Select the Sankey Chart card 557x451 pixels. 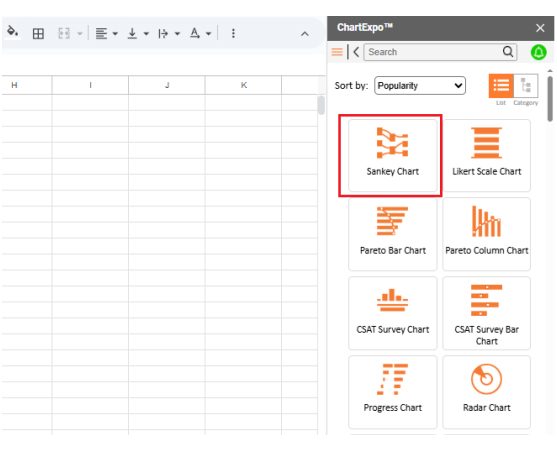click(393, 156)
